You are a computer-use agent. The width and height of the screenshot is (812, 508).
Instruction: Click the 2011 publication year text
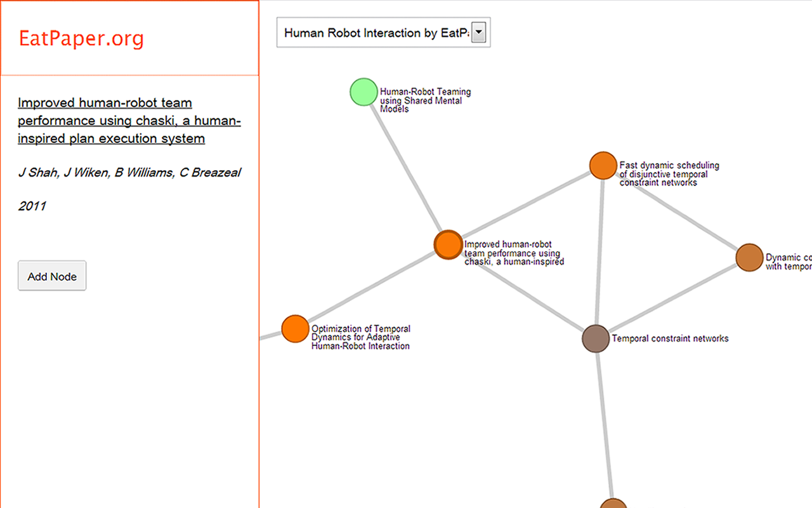[x=32, y=206]
